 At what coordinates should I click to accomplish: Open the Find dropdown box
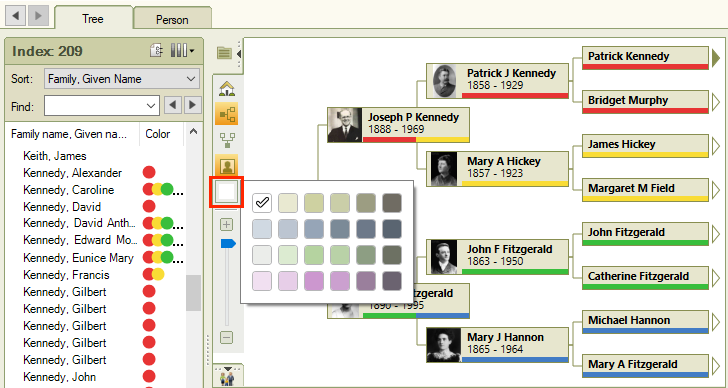102,106
